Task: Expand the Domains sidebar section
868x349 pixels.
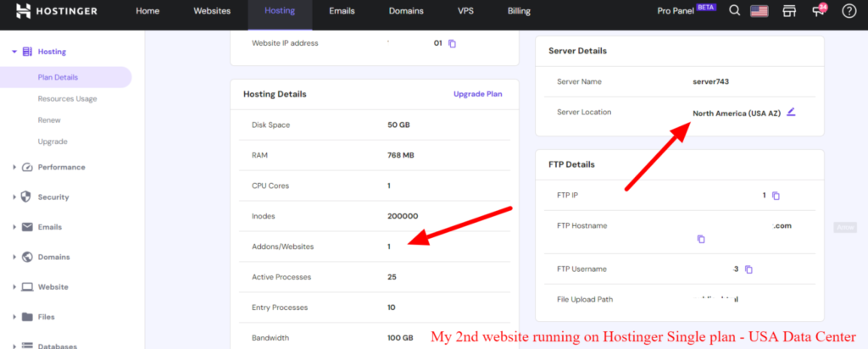Action: (x=14, y=258)
